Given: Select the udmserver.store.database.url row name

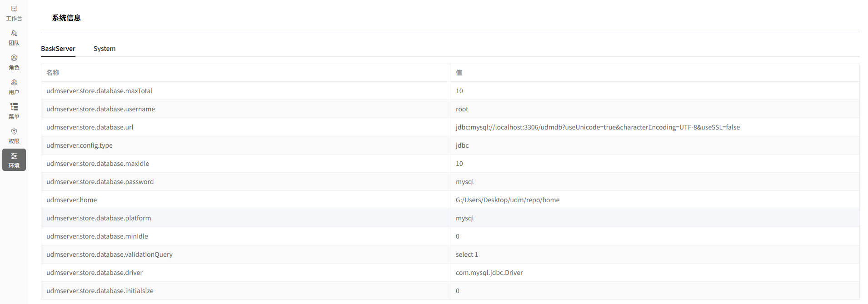Looking at the screenshot, I should [90, 127].
